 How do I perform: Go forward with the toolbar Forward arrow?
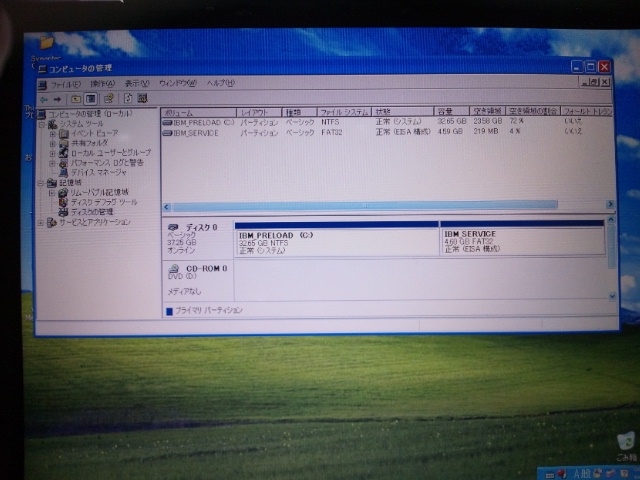pyautogui.click(x=58, y=99)
